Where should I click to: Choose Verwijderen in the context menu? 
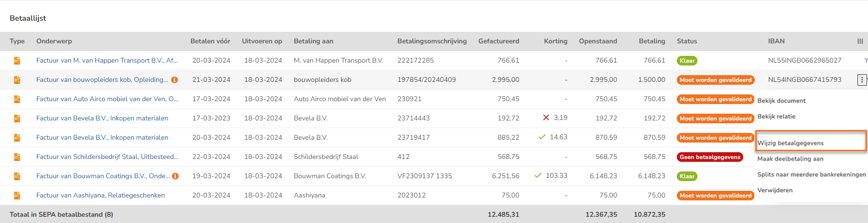tap(775, 190)
